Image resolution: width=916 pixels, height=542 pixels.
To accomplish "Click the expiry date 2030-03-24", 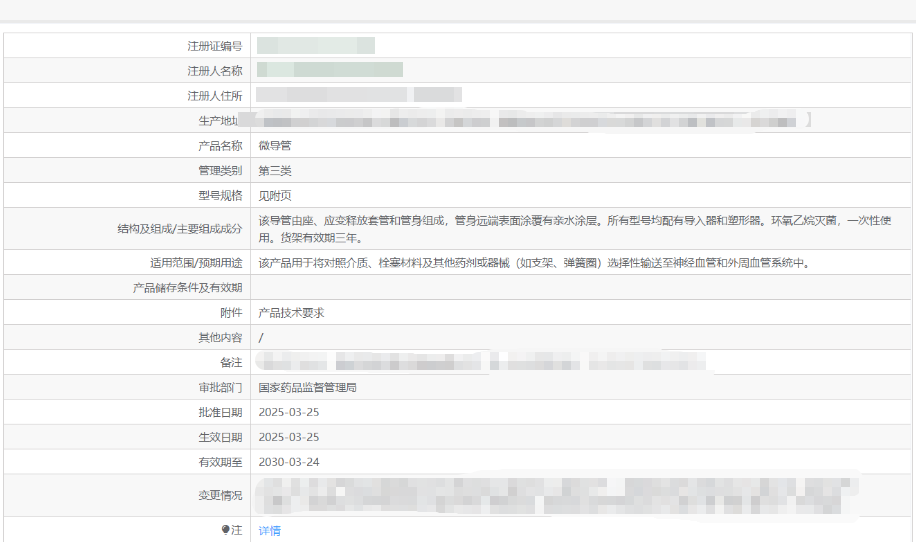I will pyautogui.click(x=289, y=462).
